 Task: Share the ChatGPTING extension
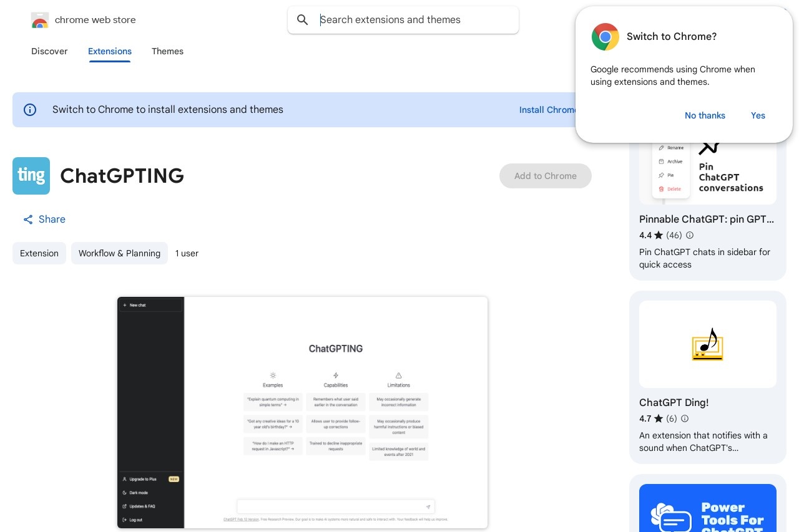click(44, 220)
